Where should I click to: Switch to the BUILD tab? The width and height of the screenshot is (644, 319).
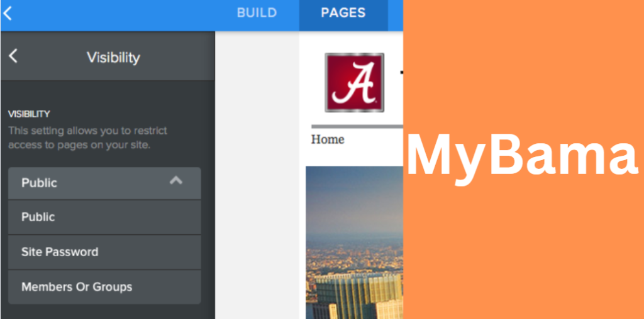[x=257, y=13]
